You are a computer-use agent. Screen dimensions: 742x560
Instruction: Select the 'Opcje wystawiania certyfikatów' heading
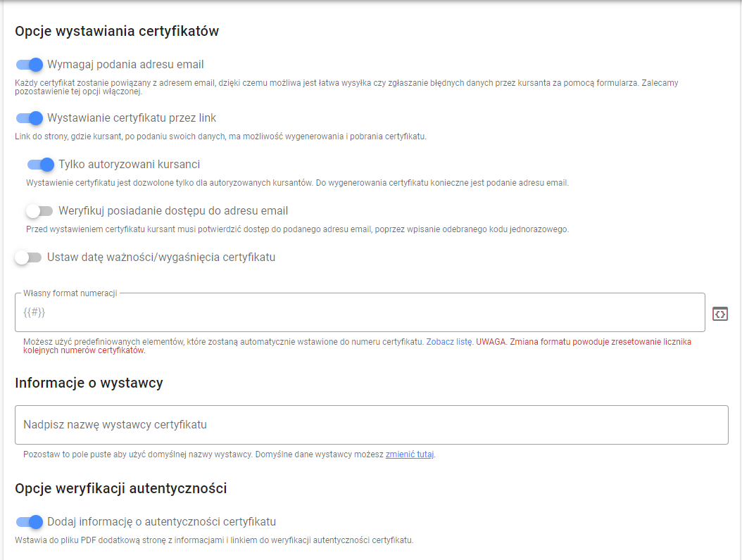[x=117, y=31]
